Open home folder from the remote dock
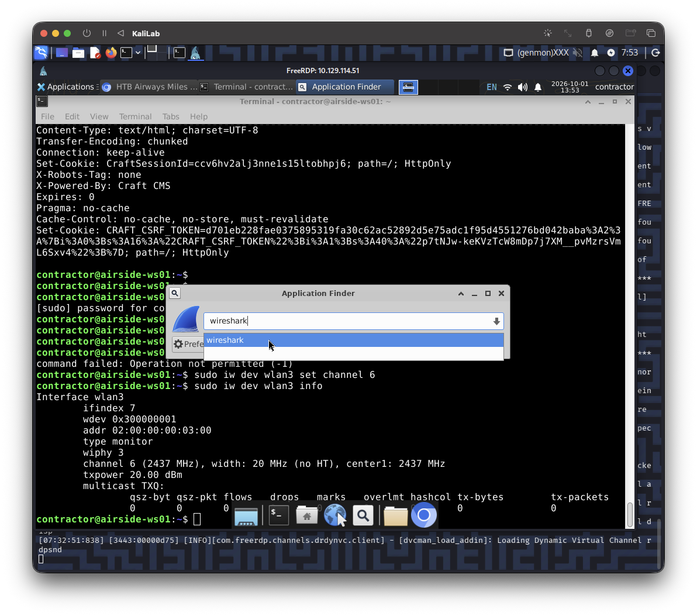This screenshot has height=616, width=697. (x=307, y=515)
